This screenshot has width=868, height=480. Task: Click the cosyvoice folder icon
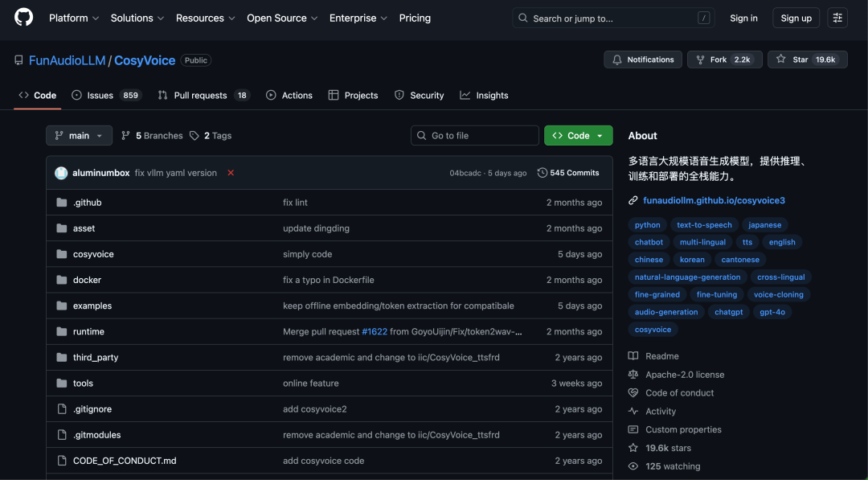(x=61, y=254)
